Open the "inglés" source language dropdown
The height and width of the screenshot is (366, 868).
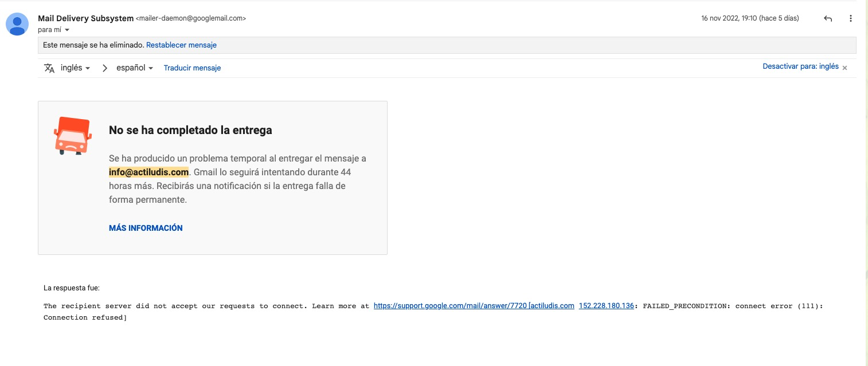(x=75, y=68)
